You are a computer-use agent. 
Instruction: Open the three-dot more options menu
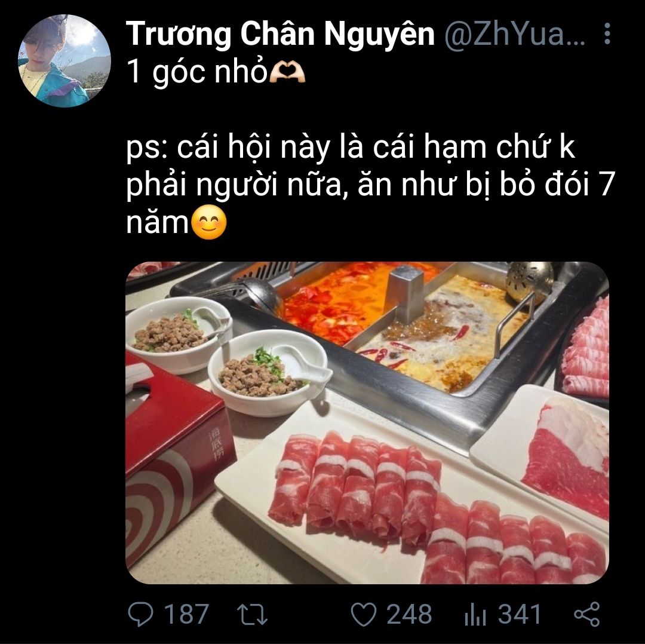[x=607, y=33]
